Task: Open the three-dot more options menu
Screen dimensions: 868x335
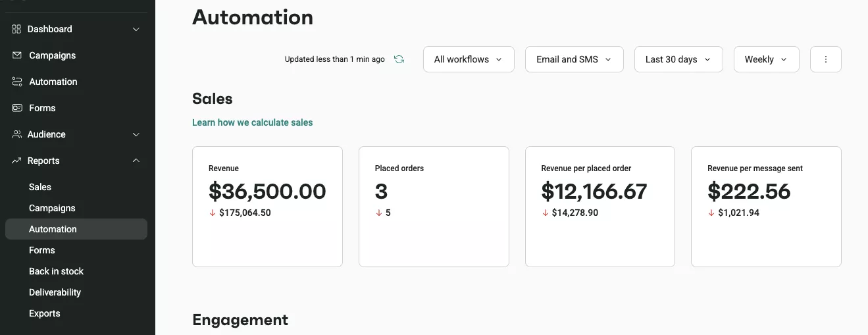Action: 826,59
